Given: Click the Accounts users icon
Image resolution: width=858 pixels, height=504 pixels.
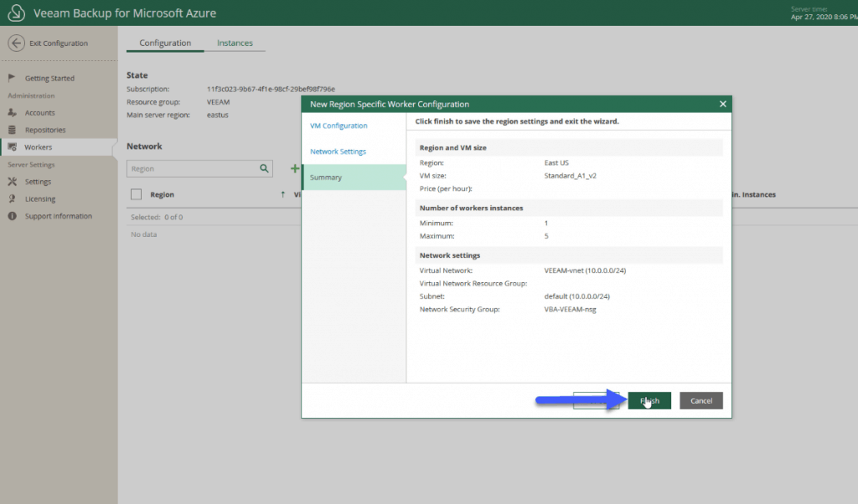Looking at the screenshot, I should [x=12, y=112].
